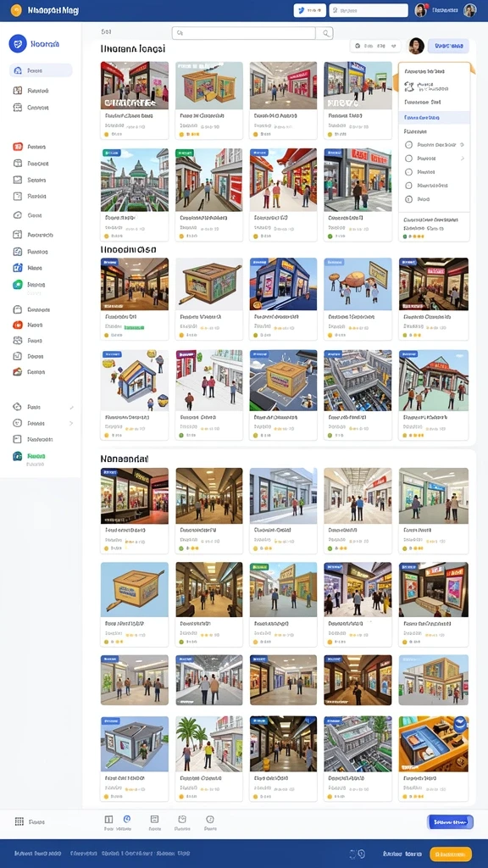Select the checked first radio option in filter panel

click(x=409, y=144)
